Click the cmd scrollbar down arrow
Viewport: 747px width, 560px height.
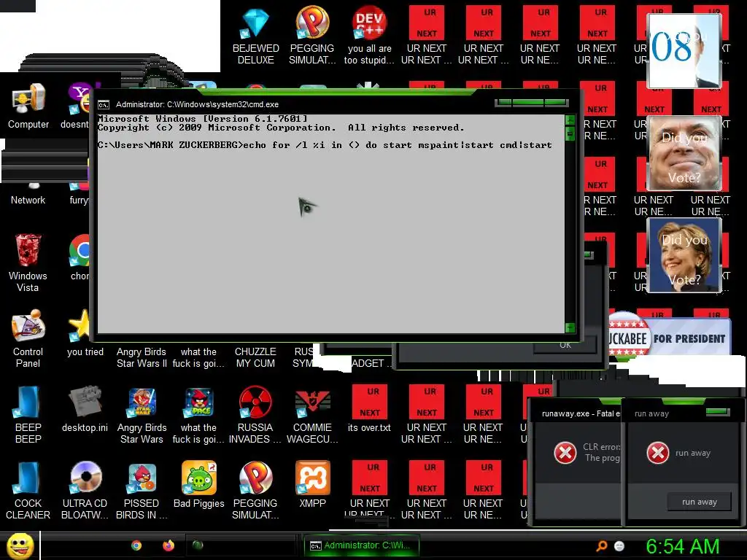click(x=570, y=327)
